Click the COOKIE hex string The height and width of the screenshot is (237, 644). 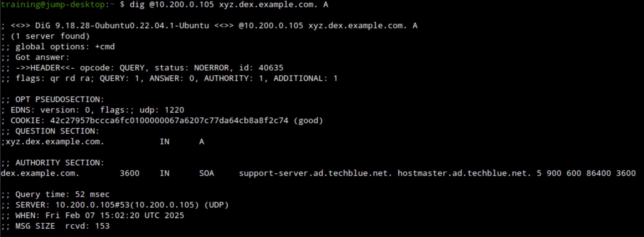coord(169,121)
